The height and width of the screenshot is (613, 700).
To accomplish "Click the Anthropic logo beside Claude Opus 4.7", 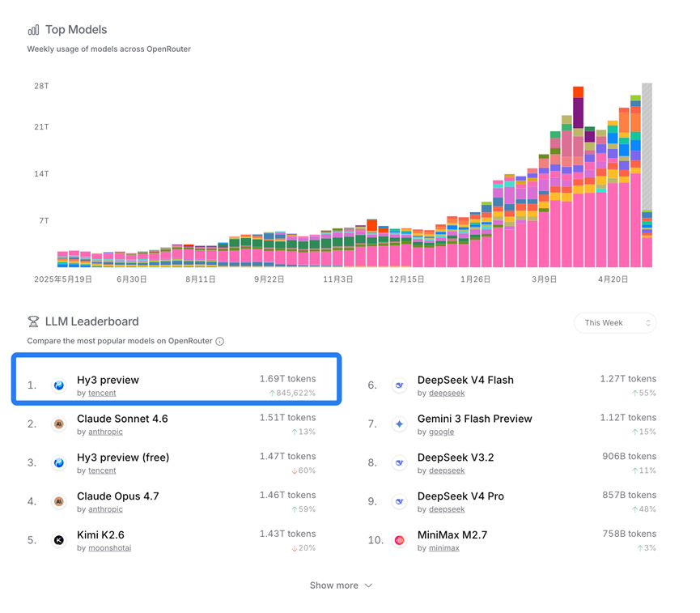I will [x=58, y=502].
